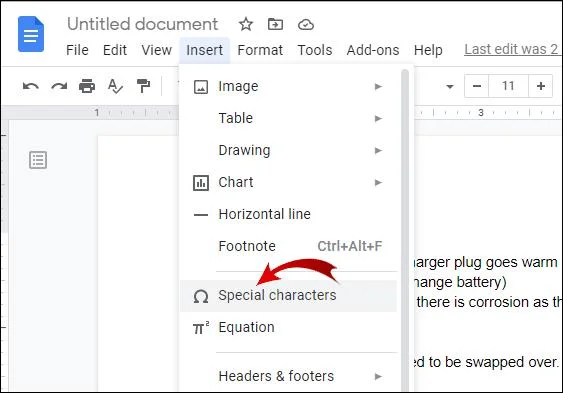Open the File menu
This screenshot has width=563, height=393.
[77, 50]
